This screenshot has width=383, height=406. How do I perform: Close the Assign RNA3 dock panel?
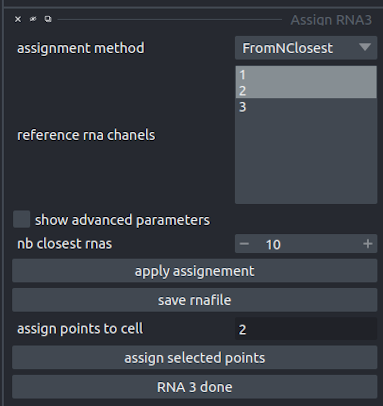pyautogui.click(x=18, y=19)
